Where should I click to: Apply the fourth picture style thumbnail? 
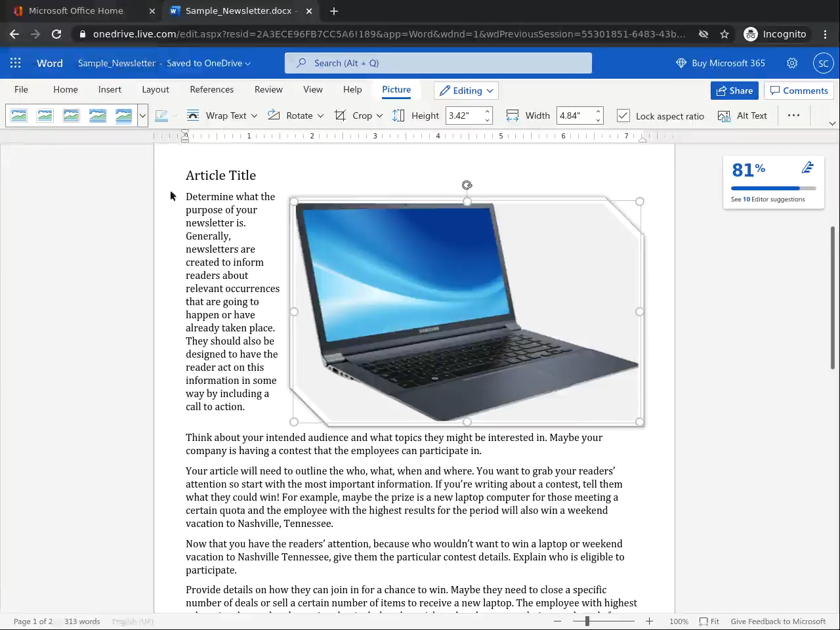(98, 116)
